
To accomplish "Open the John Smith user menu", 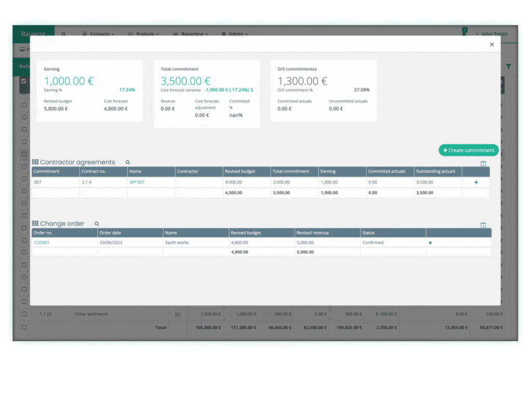I will 491,34.
